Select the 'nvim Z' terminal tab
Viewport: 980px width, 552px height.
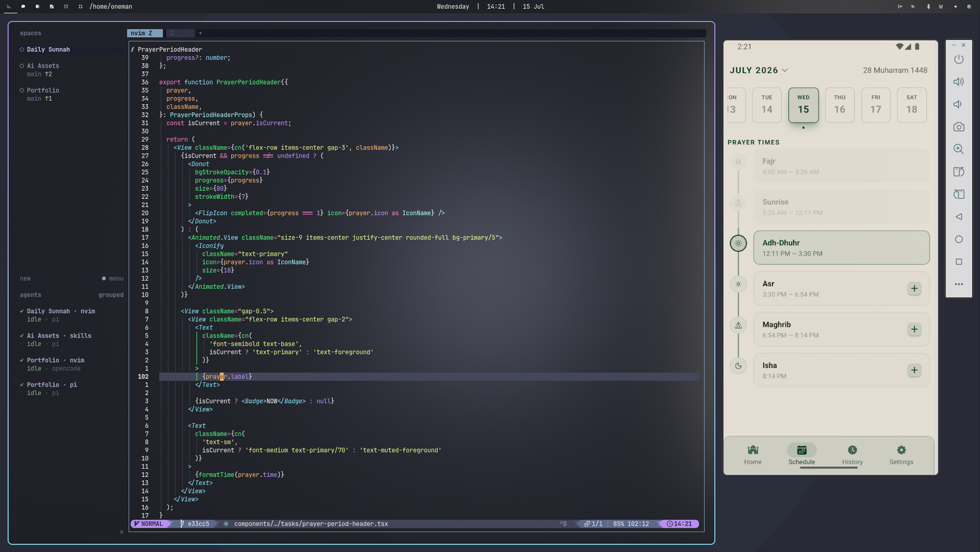pyautogui.click(x=145, y=33)
